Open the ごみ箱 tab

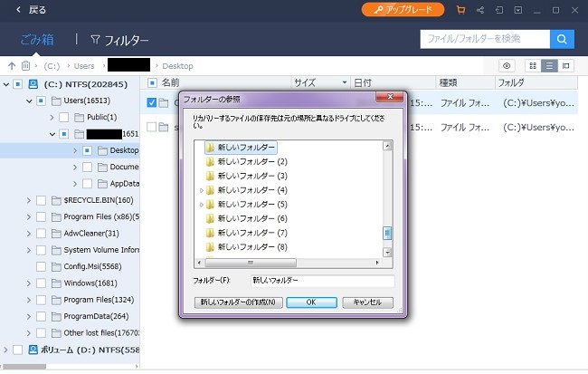click(x=37, y=40)
